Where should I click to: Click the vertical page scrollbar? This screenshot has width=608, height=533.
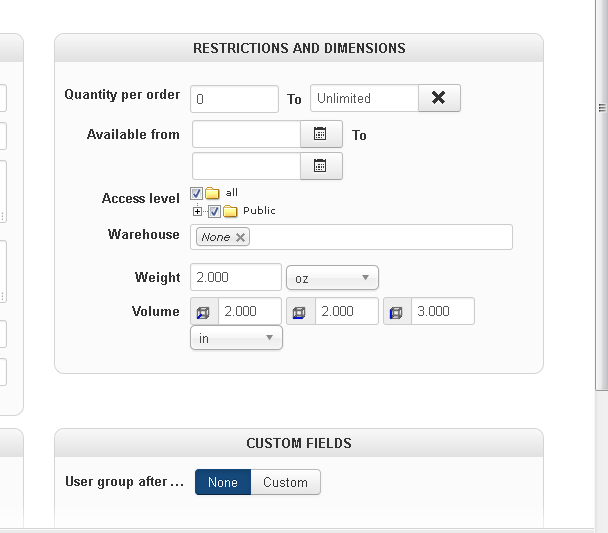(602, 250)
